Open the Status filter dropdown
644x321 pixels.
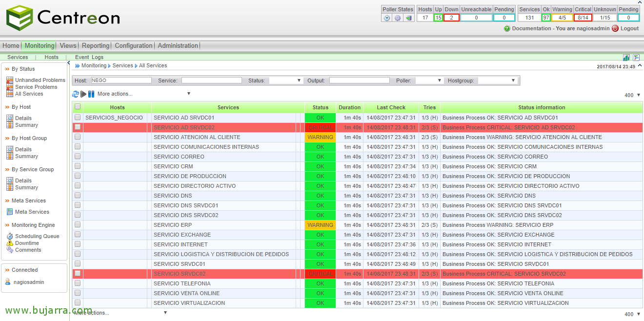[x=285, y=80]
